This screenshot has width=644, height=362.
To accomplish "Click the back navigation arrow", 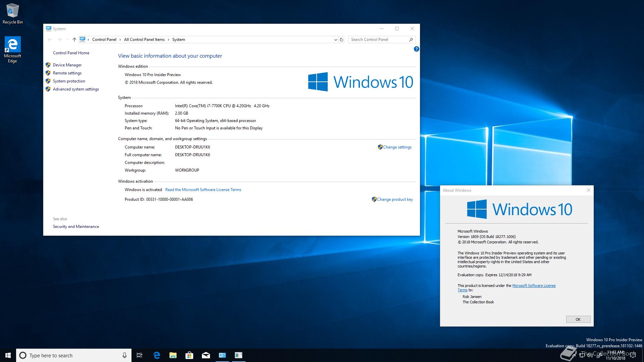I will point(50,40).
